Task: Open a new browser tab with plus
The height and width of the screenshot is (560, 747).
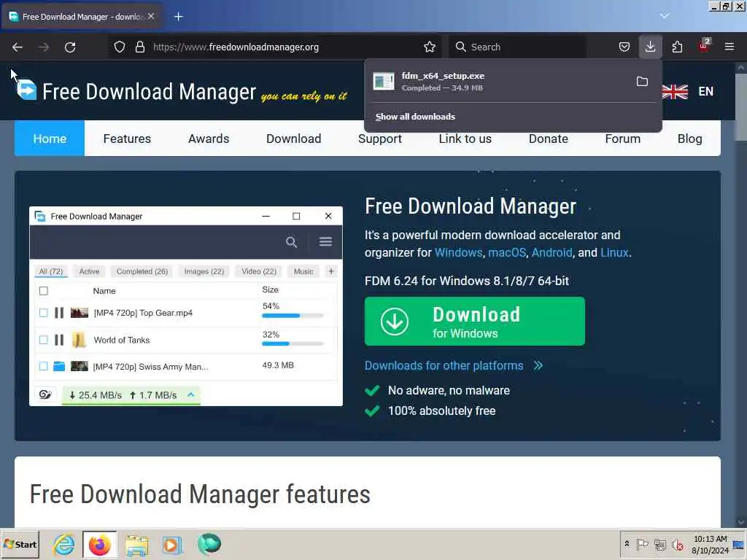Action: tap(179, 17)
